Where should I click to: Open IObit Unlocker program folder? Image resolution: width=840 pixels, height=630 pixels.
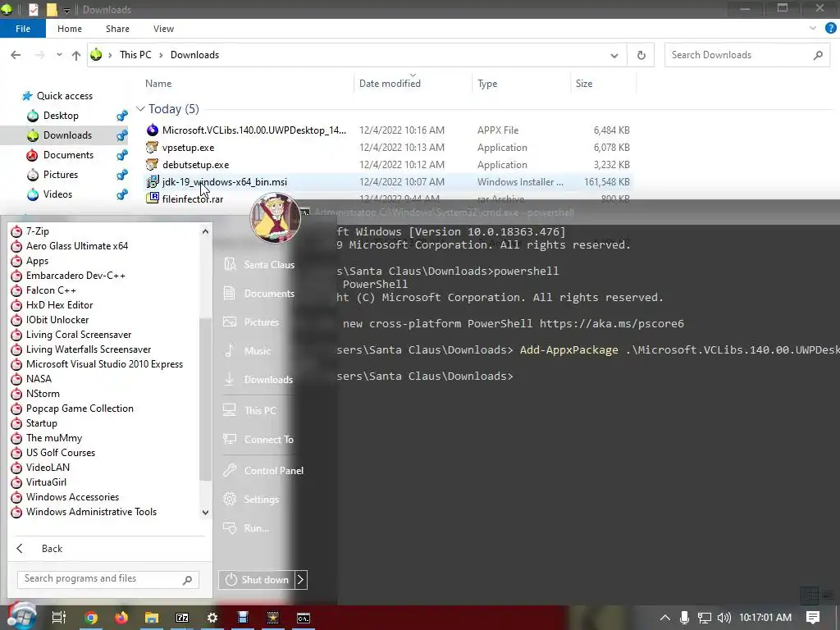click(x=50, y=320)
